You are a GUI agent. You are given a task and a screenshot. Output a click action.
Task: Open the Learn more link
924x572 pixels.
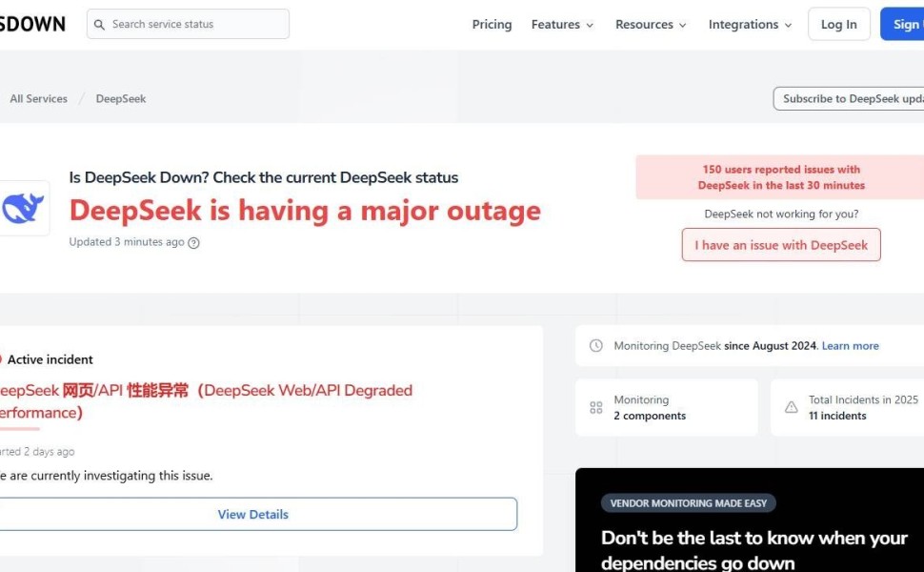point(850,345)
